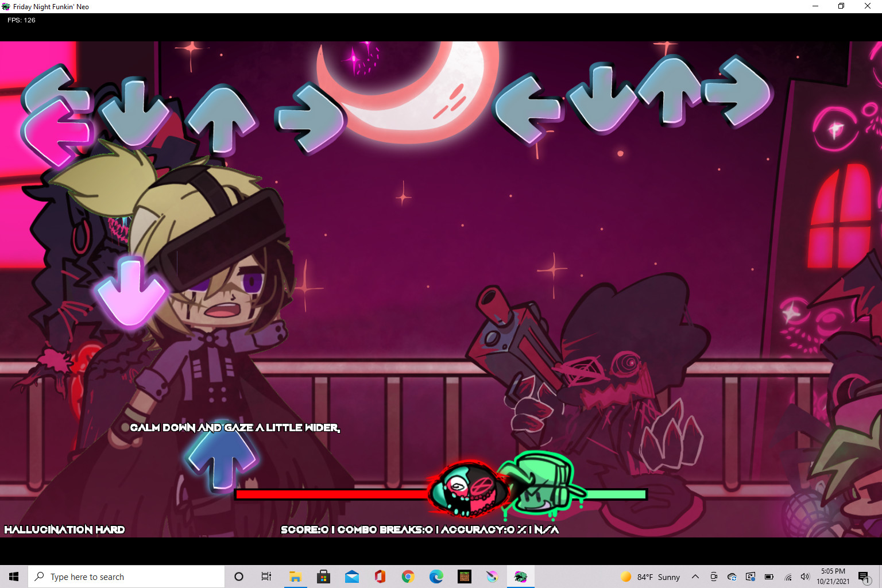Expand the hidden system tray icons

click(695, 577)
